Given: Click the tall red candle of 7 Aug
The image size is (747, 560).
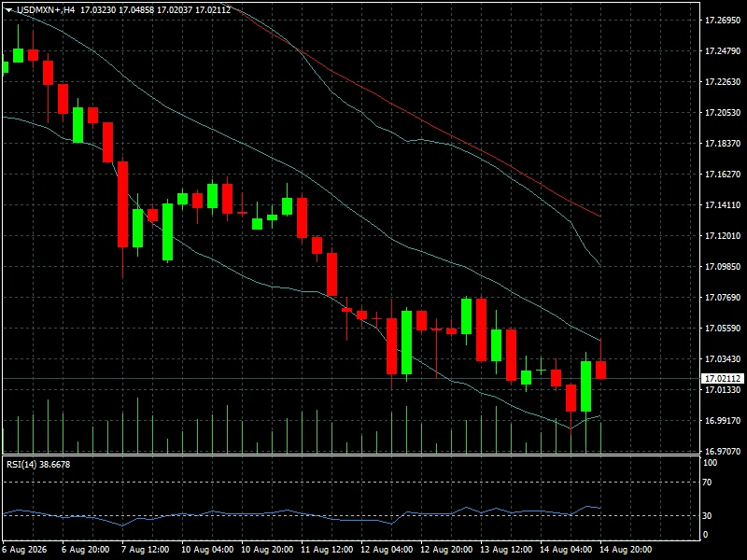Looking at the screenshot, I should point(123,204).
